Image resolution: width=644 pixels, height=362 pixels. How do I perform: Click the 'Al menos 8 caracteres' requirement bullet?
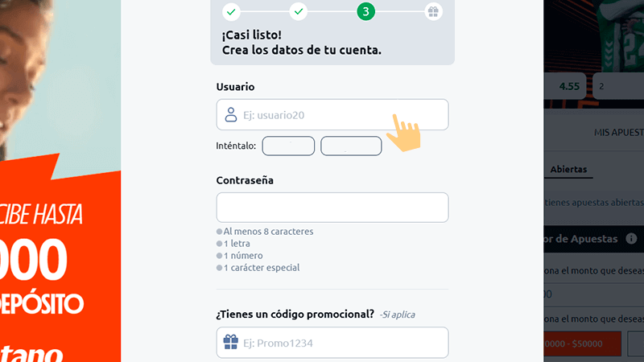tap(220, 232)
